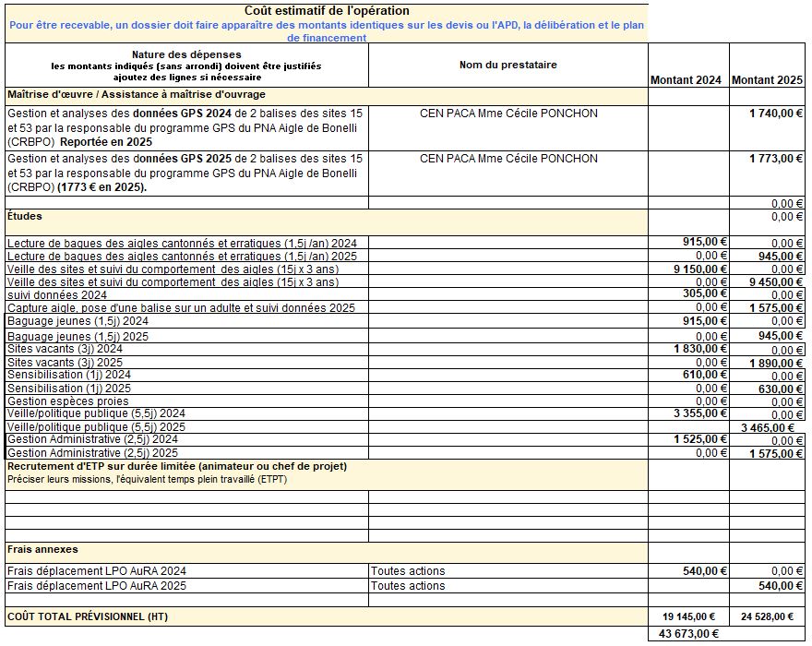Select "Toutes actions" in the LPO AuRA 2024 row
Image resolution: width=812 pixels, height=646 pixels.
(408, 571)
